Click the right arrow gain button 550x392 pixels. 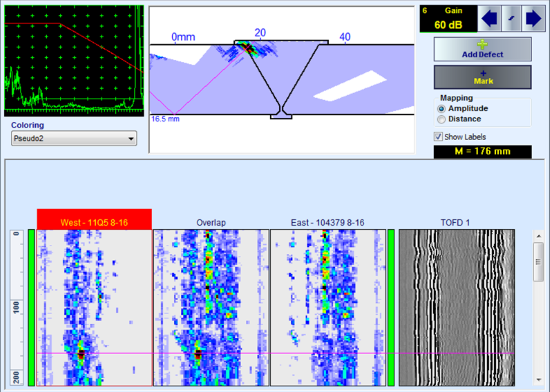click(x=534, y=18)
